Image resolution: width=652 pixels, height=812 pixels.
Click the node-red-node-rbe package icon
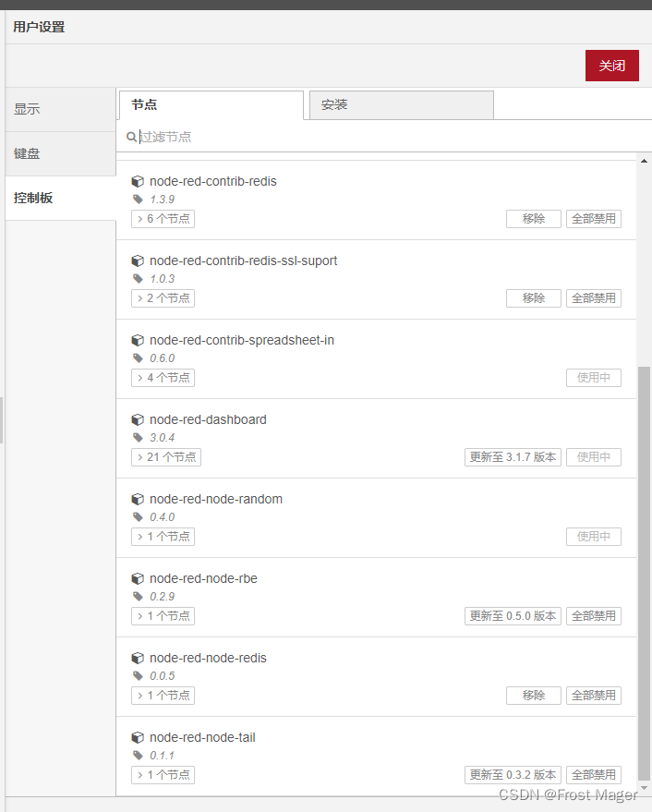pos(138,578)
